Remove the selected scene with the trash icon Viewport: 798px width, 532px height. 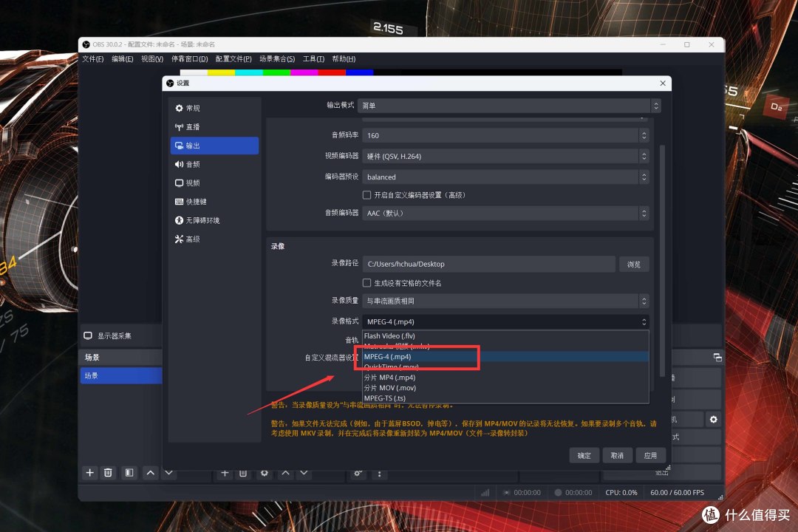tap(108, 472)
